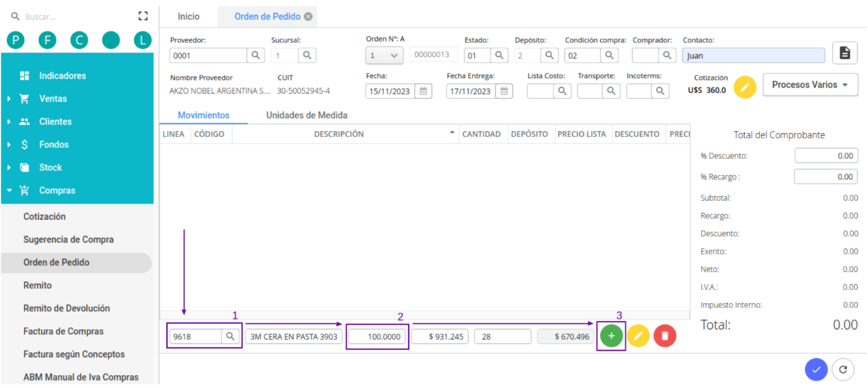This screenshot has width=868, height=388.
Task: Open the Sucursal lookup magnifier
Action: click(x=307, y=56)
